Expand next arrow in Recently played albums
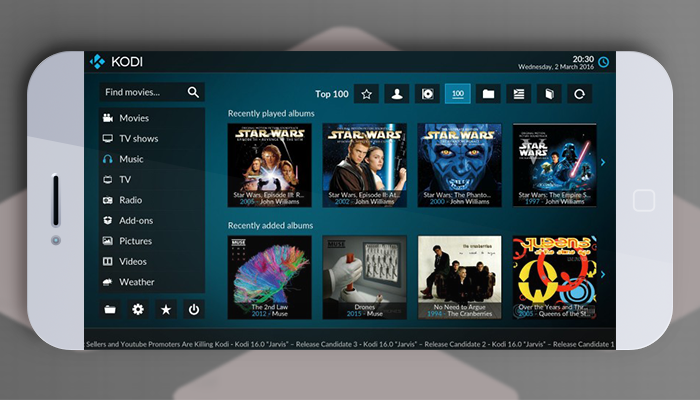The height and width of the screenshot is (400, 700). [603, 162]
